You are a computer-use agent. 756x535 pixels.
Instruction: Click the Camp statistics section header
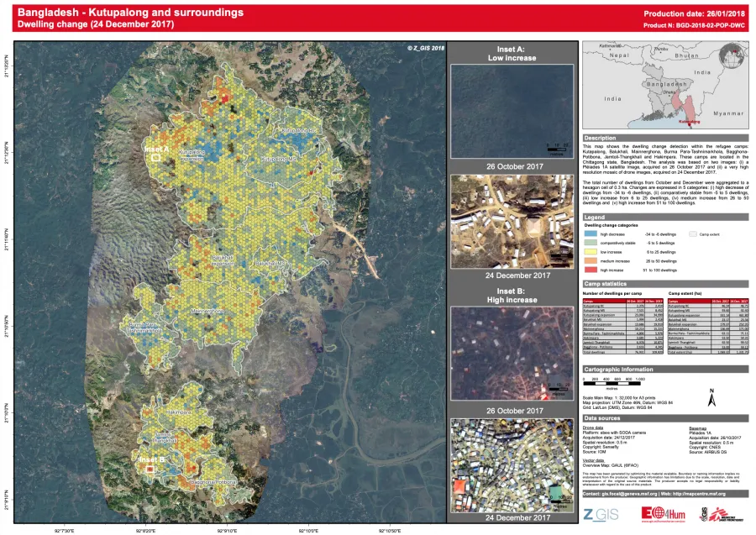click(x=606, y=284)
